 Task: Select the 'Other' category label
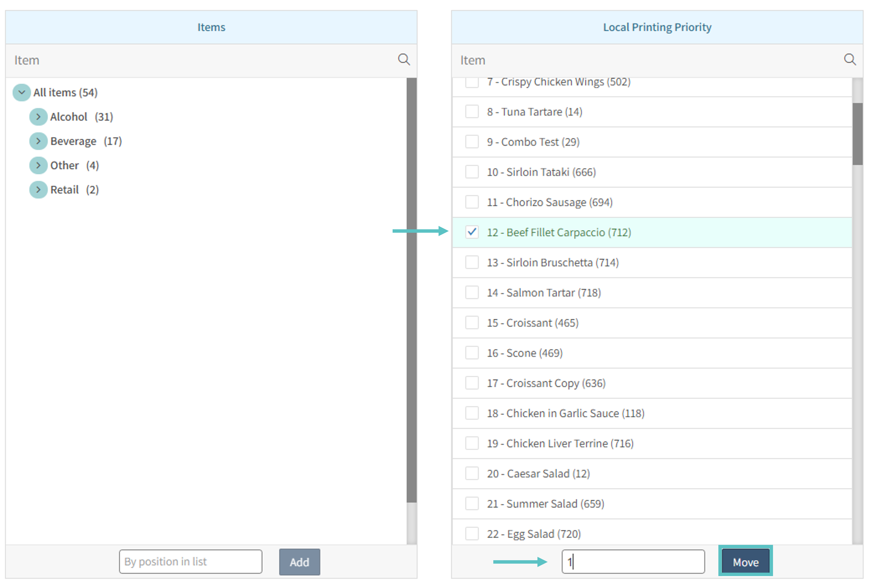click(65, 165)
